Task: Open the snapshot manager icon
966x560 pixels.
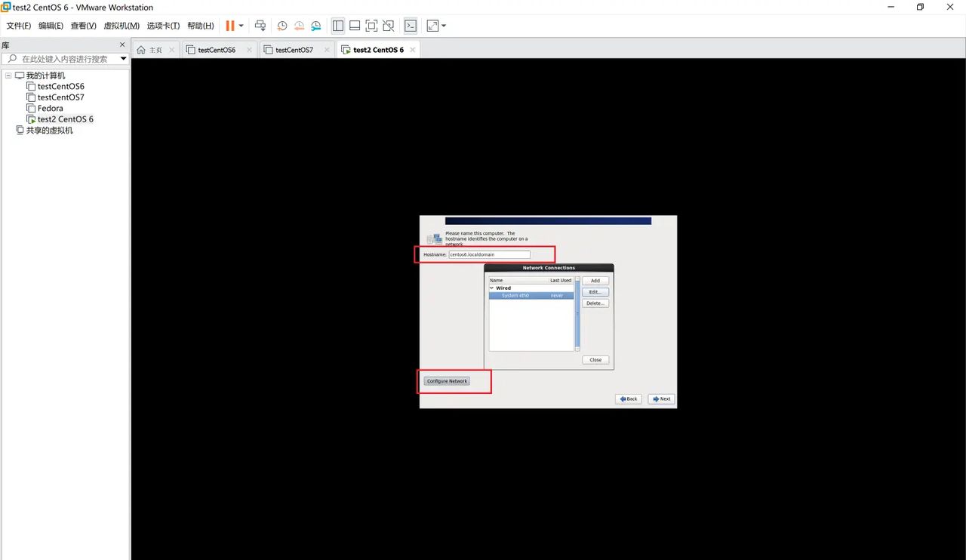Action: (315, 26)
